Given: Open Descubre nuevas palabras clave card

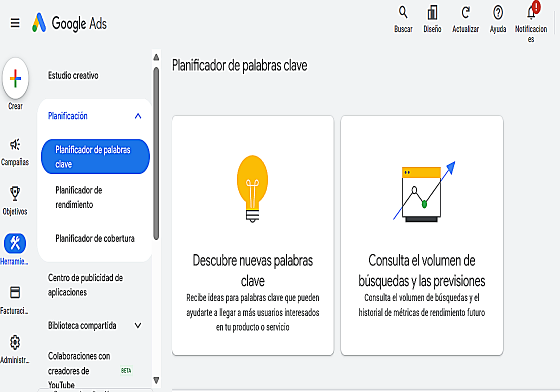Looking at the screenshot, I should click(253, 235).
